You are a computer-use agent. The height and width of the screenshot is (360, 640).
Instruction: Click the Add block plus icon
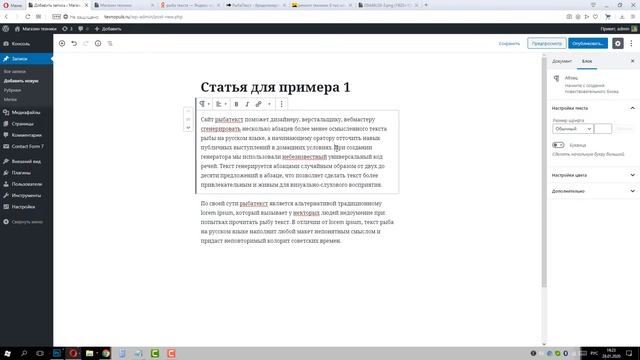[62, 43]
